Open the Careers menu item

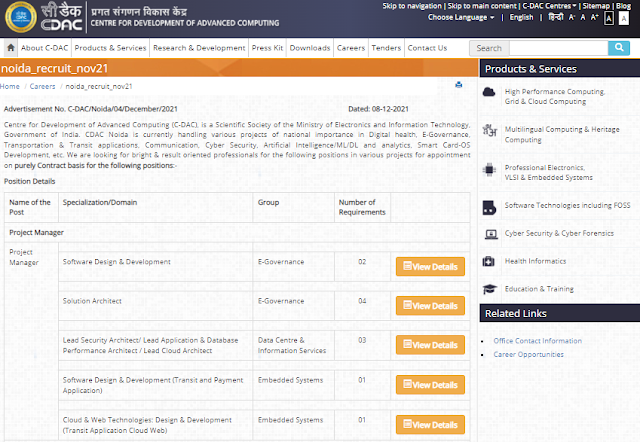(x=351, y=48)
